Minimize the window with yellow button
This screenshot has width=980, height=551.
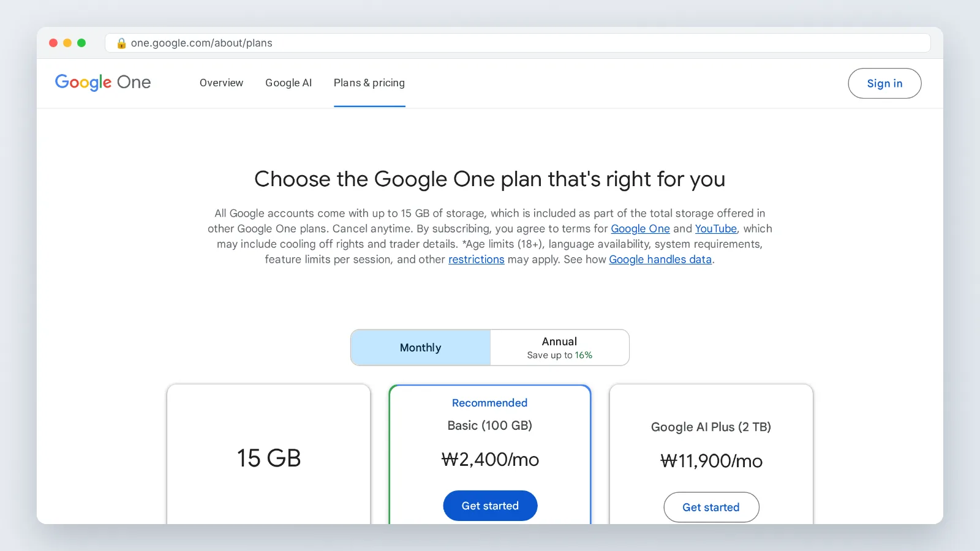[67, 43]
